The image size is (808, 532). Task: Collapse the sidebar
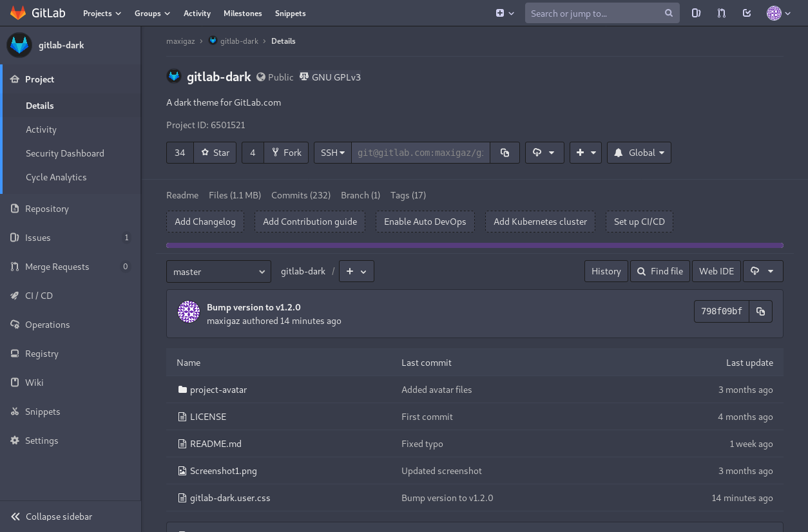pyautogui.click(x=71, y=517)
